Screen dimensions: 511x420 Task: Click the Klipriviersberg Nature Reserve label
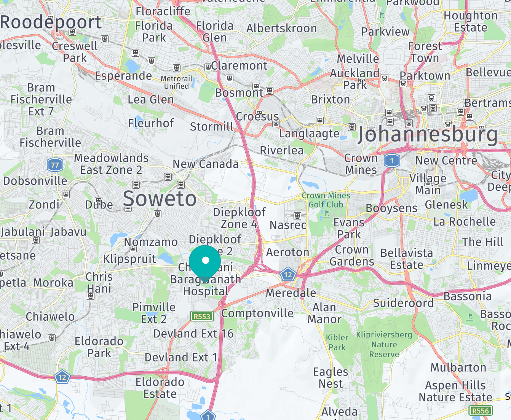(384, 345)
